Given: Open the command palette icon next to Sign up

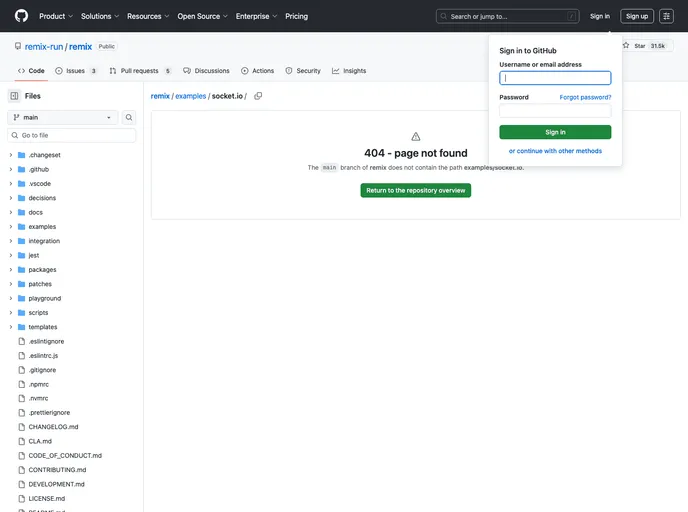Looking at the screenshot, I should click(x=666, y=16).
